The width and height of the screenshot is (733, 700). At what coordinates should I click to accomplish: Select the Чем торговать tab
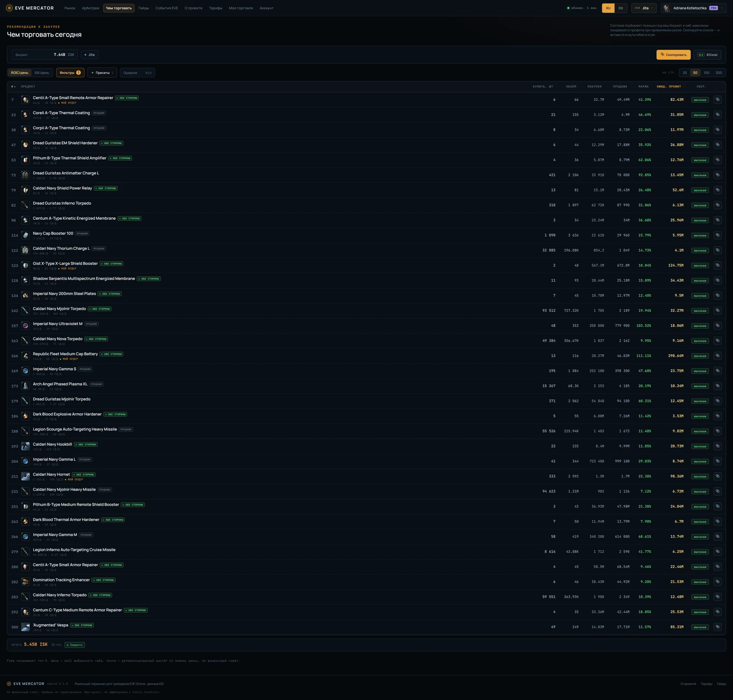coord(119,8)
